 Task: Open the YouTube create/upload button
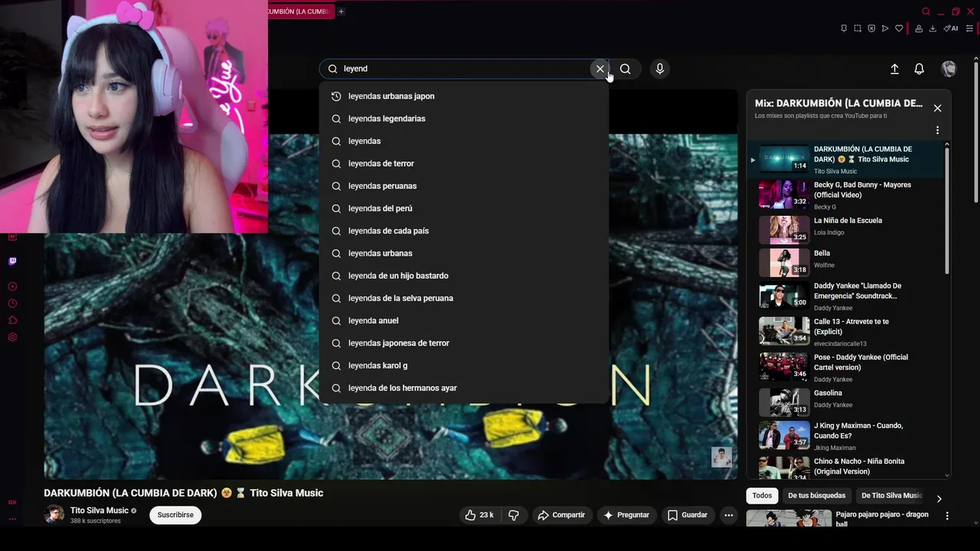point(894,69)
